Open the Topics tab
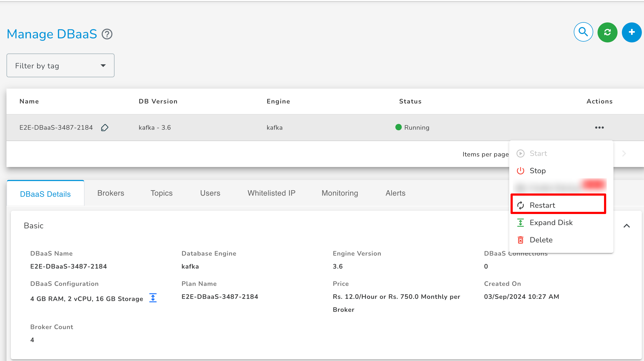Viewport: 644px width, 361px height. pos(162,193)
